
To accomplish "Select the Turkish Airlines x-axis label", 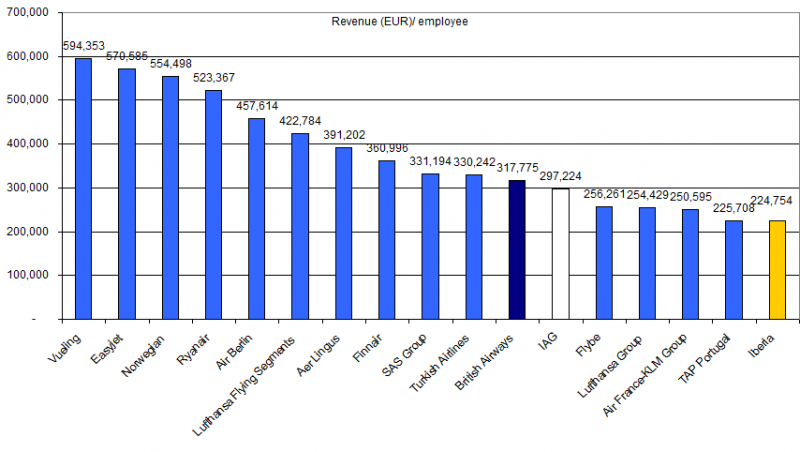I will (x=439, y=364).
